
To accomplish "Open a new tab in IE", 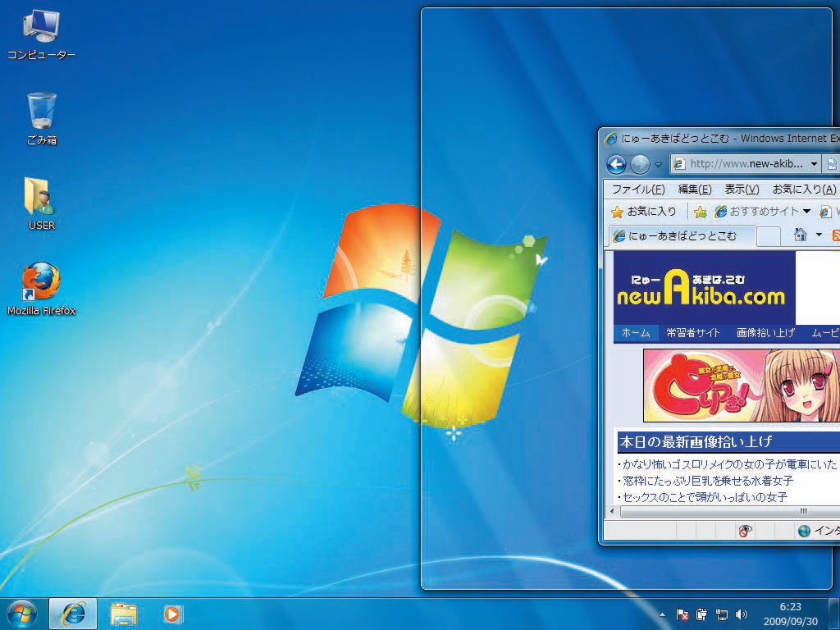I will pyautogui.click(x=768, y=235).
